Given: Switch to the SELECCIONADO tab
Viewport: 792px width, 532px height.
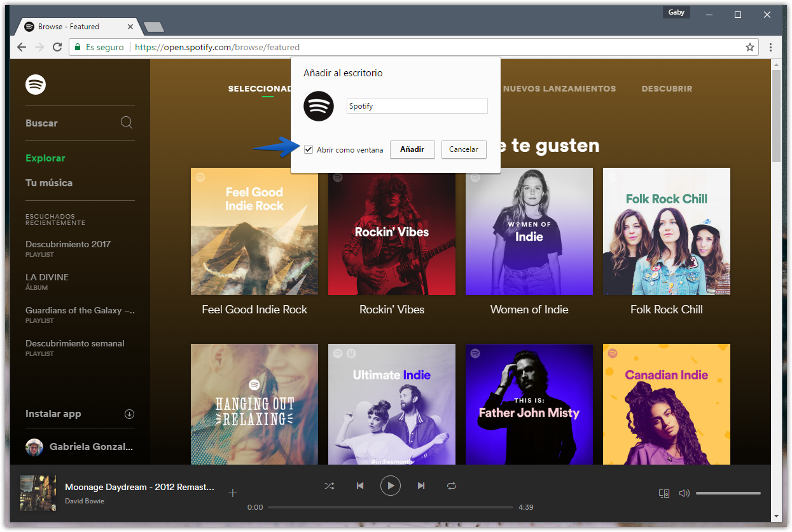Looking at the screenshot, I should tap(260, 89).
